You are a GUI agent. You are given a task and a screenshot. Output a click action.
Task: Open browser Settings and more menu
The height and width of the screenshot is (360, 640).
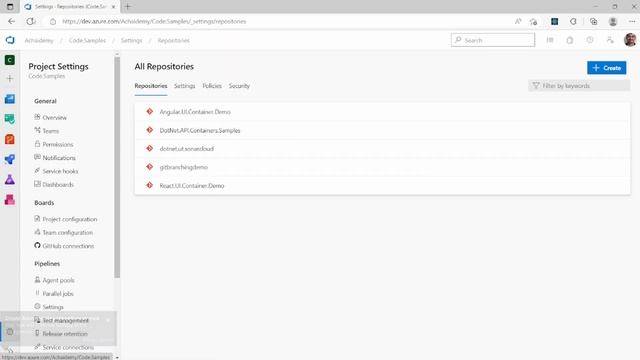click(x=632, y=21)
